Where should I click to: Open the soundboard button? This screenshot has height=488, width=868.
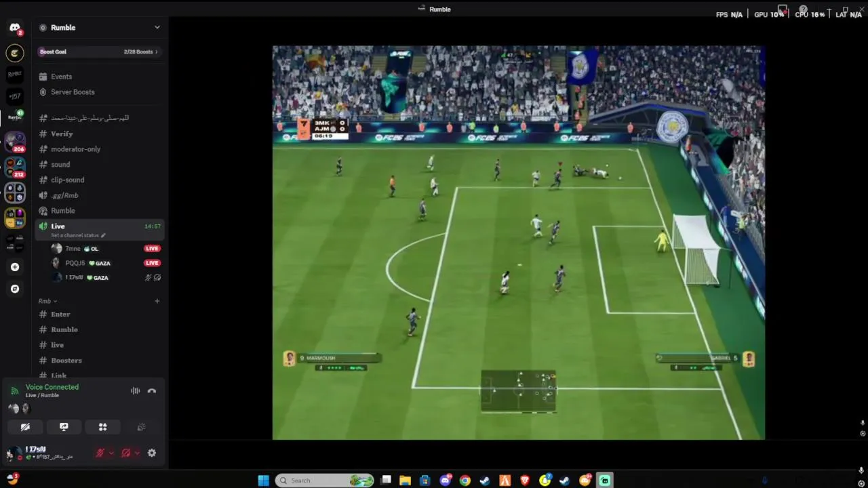pos(141,427)
